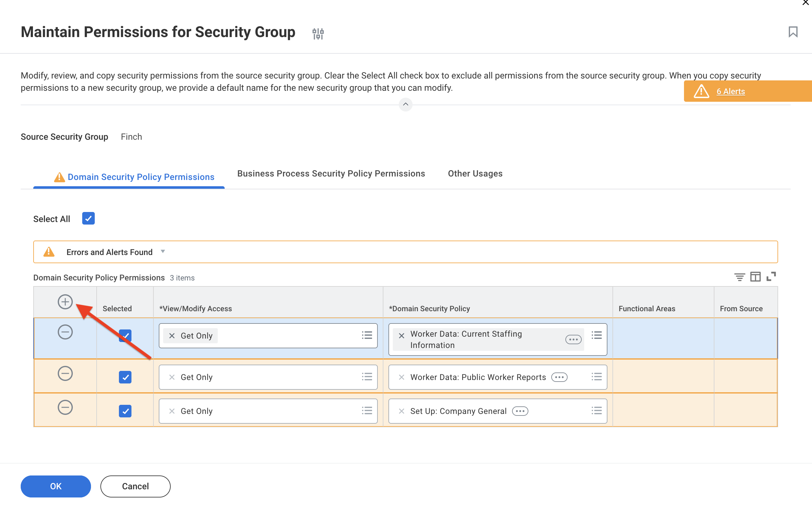Uncheck Selected for the Public Worker Reports row
Viewport: 812px width, 505px height.
tap(125, 377)
